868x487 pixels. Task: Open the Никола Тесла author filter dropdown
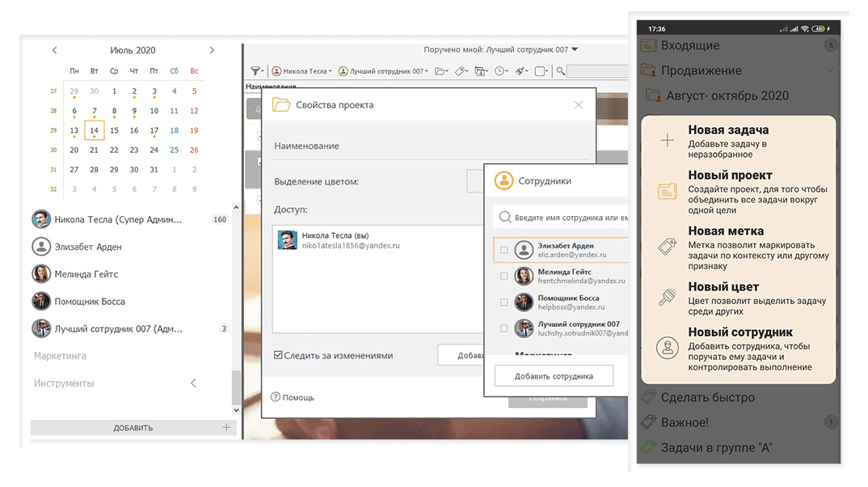[x=301, y=71]
